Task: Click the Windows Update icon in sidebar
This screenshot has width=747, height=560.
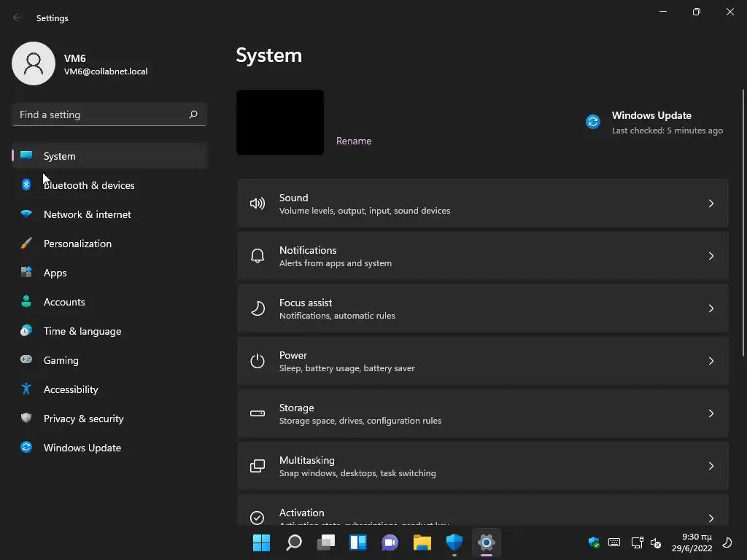Action: point(26,447)
